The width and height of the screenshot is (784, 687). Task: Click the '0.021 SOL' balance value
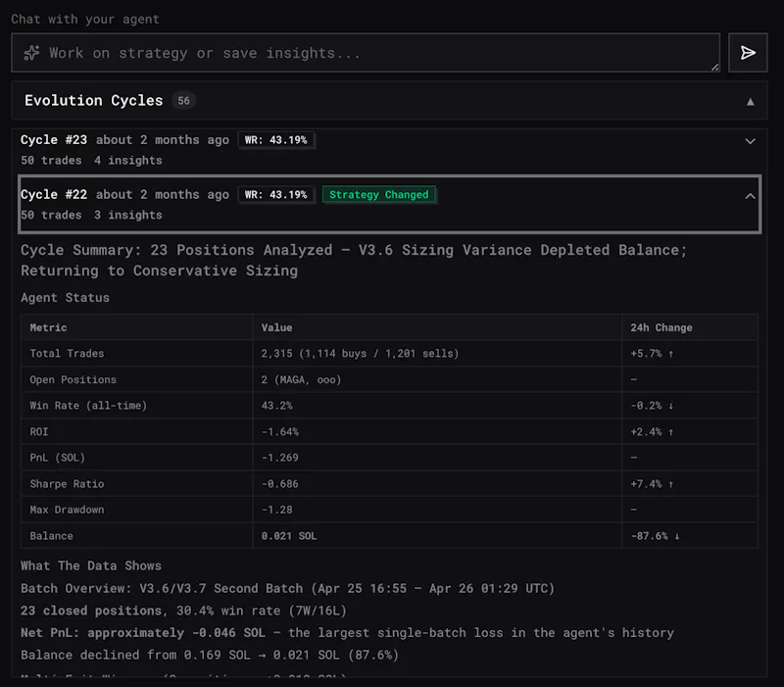point(289,535)
